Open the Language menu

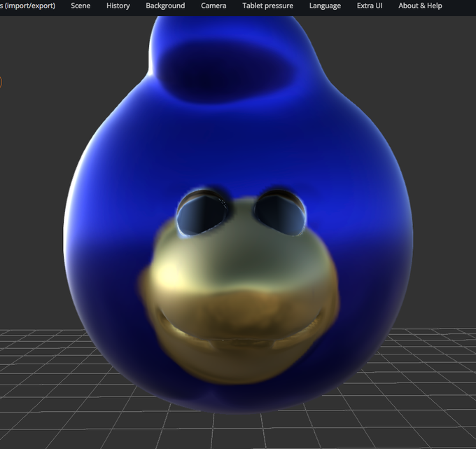click(325, 6)
